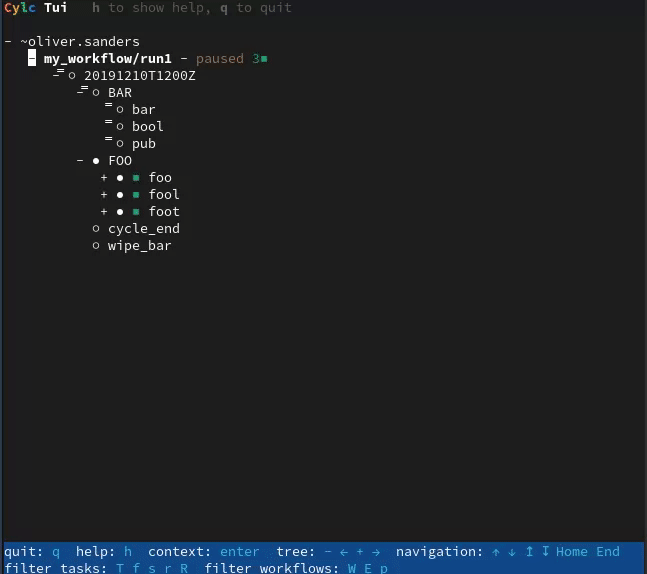647x574 pixels.
Task: Click the 'enter' context key hint
Action: coord(240,552)
